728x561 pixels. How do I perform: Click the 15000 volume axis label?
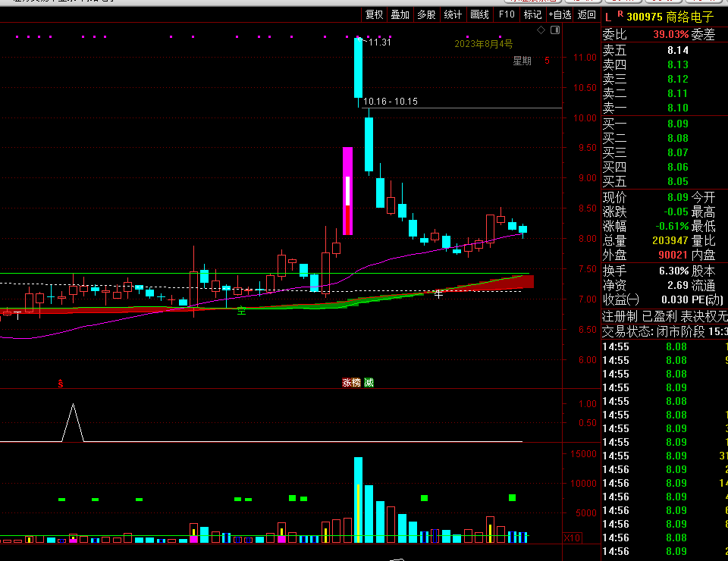point(584,454)
